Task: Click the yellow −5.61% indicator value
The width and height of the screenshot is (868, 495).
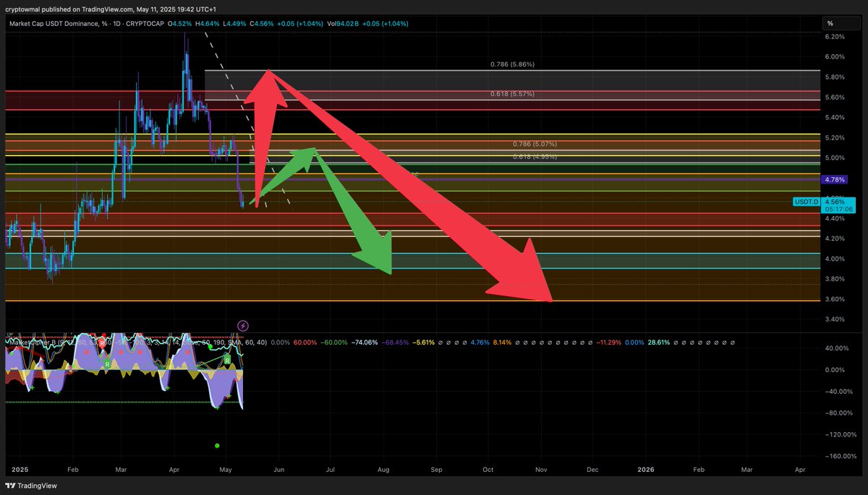Action: pyautogui.click(x=424, y=343)
